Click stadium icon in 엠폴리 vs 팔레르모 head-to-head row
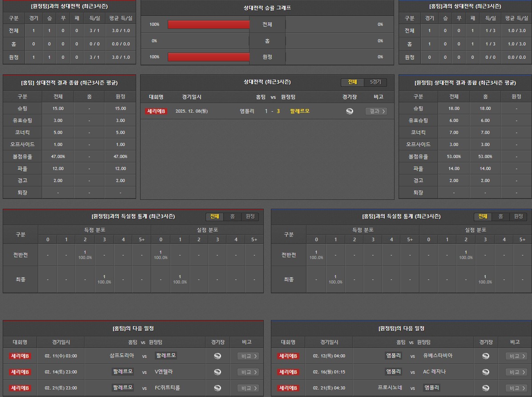This screenshot has width=532, height=397. [x=350, y=111]
